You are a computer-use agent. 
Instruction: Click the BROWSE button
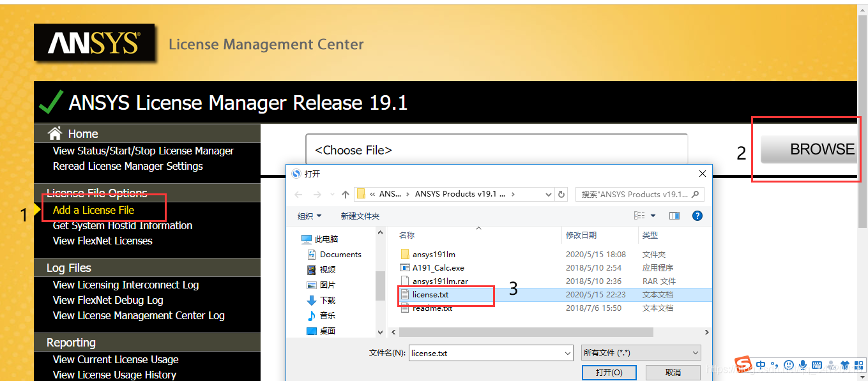click(x=808, y=149)
